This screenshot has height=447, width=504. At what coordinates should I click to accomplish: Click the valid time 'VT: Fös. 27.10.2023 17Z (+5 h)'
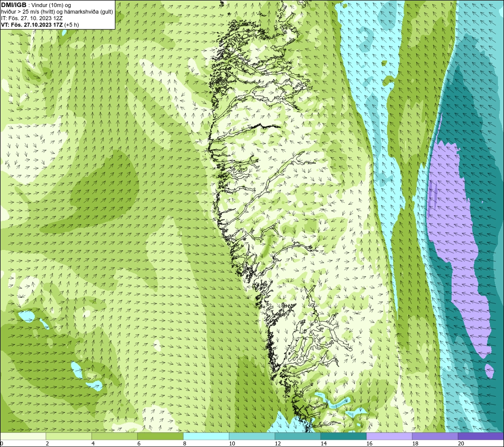(x=40, y=25)
